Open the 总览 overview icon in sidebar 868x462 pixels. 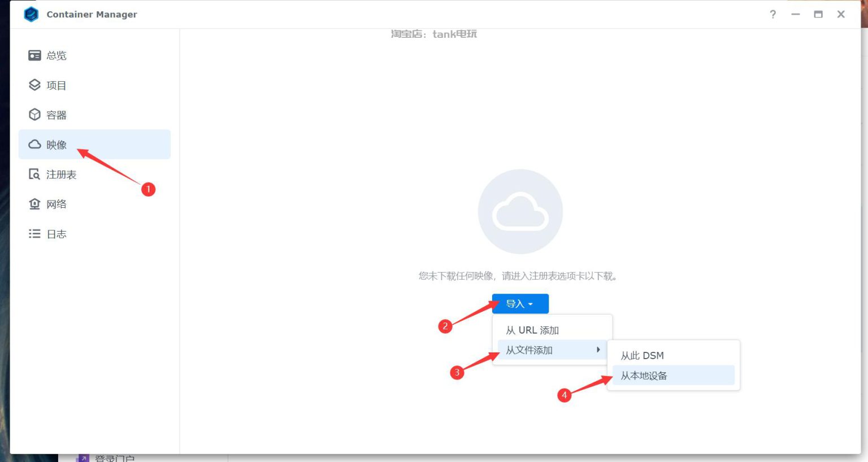point(34,55)
